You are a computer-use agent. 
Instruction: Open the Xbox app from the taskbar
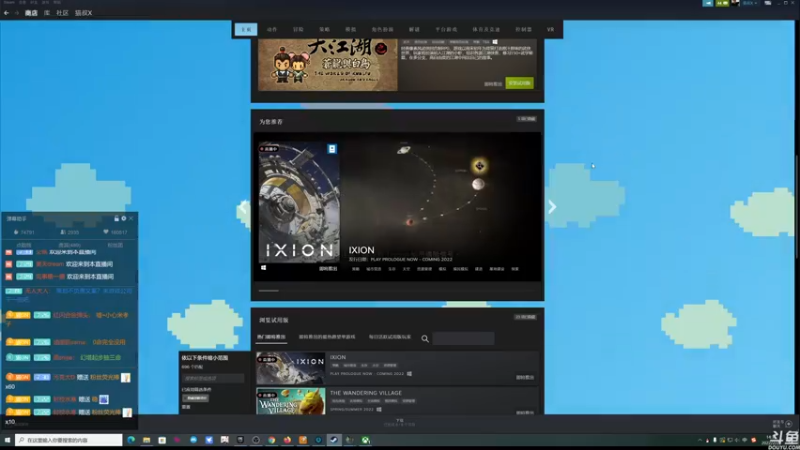coord(365,440)
